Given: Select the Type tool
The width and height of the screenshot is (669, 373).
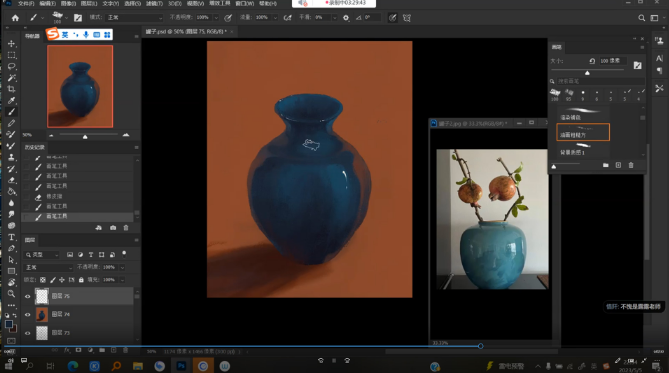Looking at the screenshot, I should pos(12,237).
